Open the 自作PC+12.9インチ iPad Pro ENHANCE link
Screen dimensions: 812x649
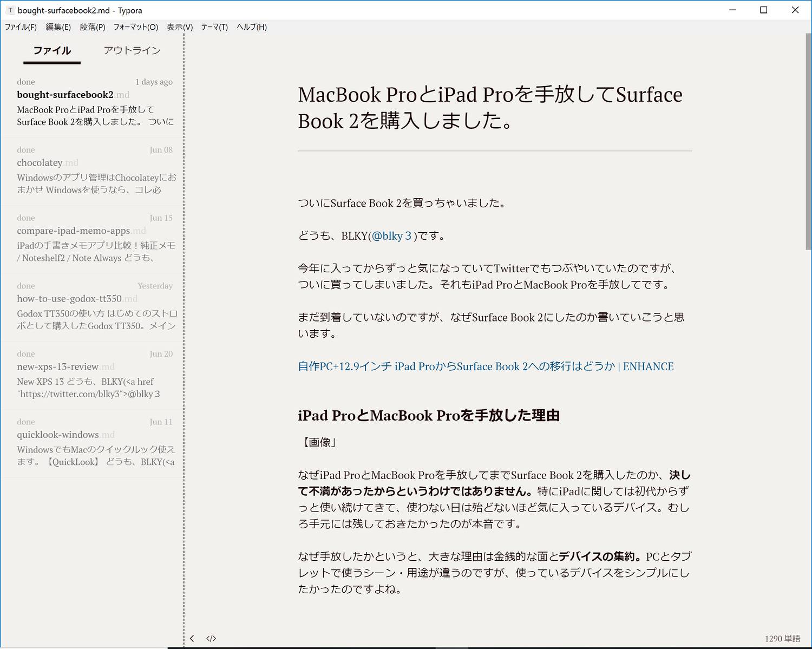pyautogui.click(x=486, y=366)
